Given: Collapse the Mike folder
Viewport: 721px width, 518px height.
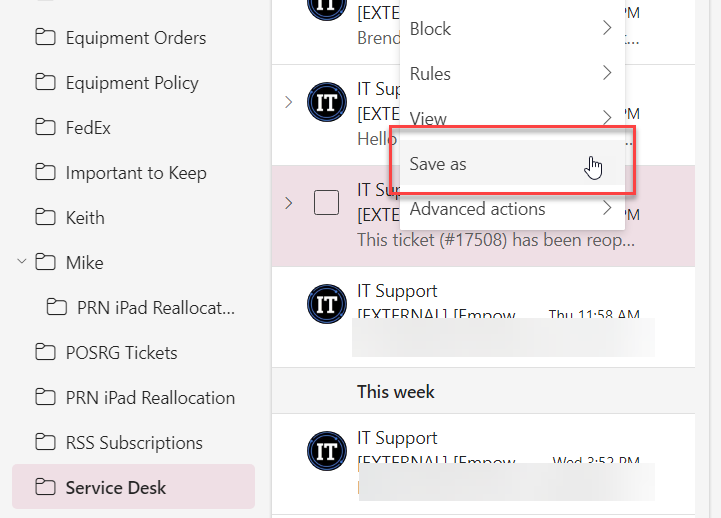Looking at the screenshot, I should point(22,262).
